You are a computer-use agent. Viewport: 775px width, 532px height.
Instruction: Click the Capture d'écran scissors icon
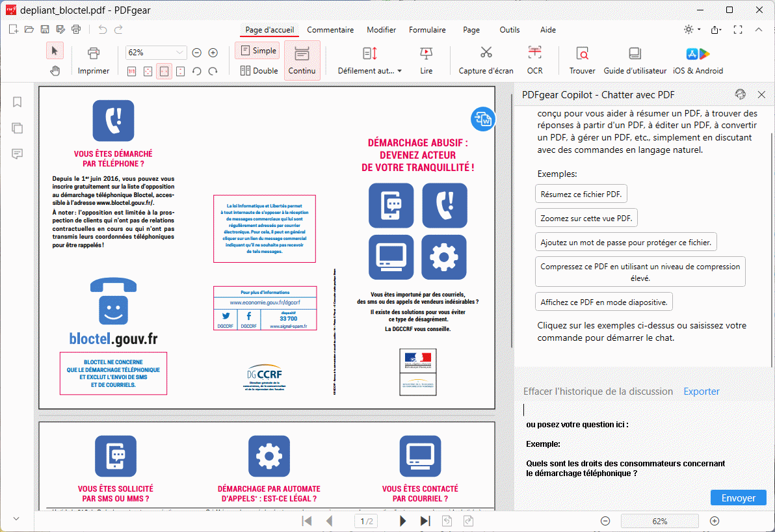click(486, 53)
